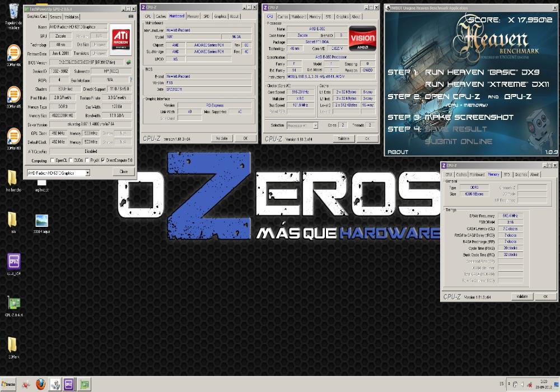Click the volume icon in system tray

[x=522, y=385]
